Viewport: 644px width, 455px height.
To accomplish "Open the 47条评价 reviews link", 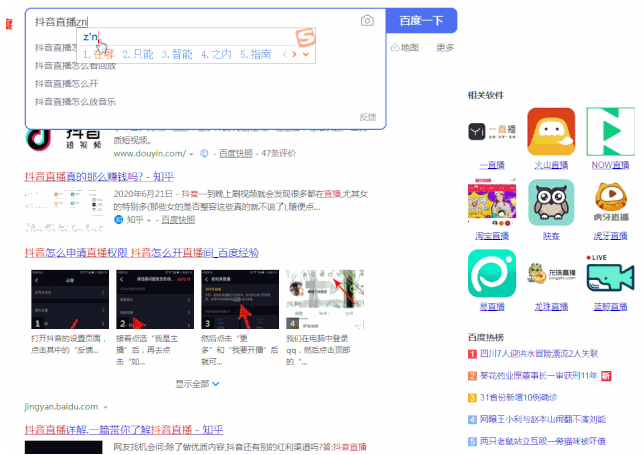I will click(x=278, y=153).
